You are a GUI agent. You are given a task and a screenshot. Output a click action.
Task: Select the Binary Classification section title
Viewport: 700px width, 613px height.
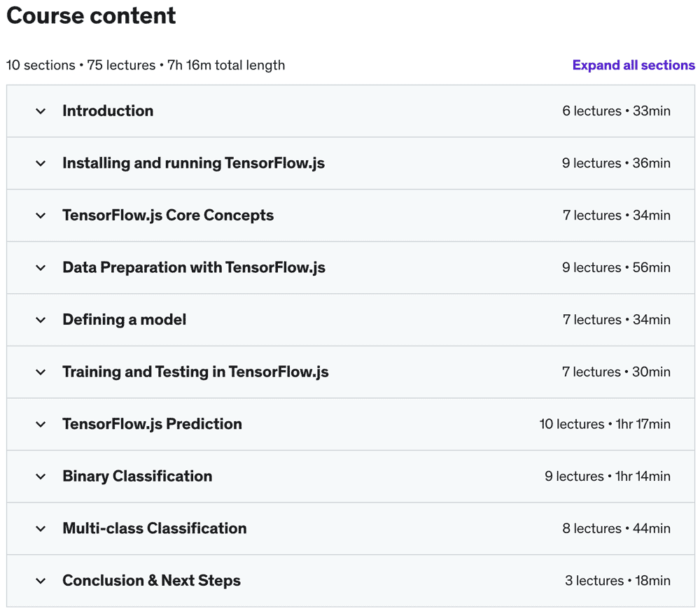pyautogui.click(x=137, y=477)
